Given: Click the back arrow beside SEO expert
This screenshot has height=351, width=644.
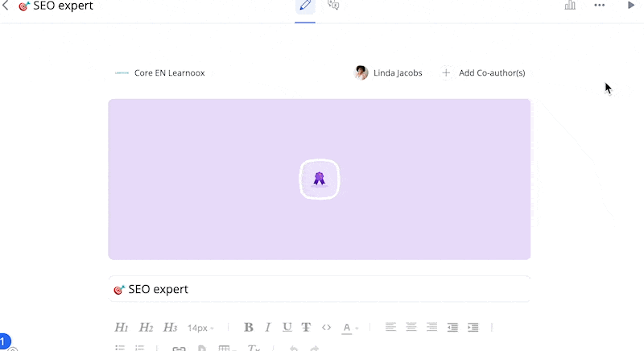Looking at the screenshot, I should coord(6,6).
